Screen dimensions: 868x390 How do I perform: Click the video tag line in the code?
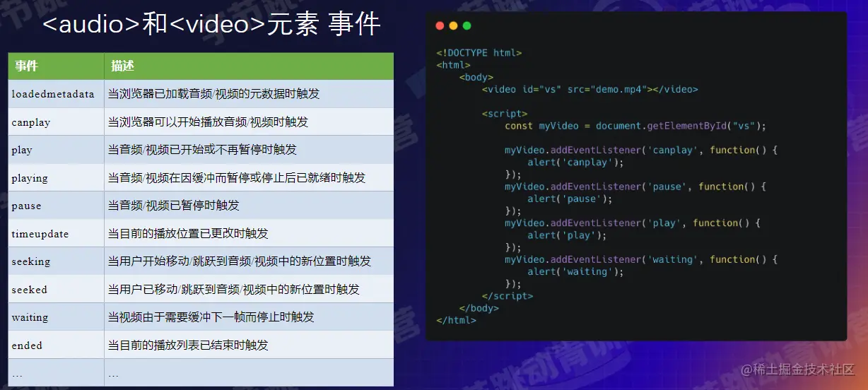590,90
